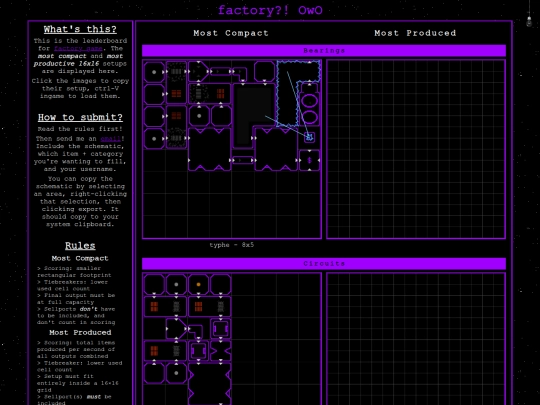Select the empty Bearings Most Produced grid

416,149
